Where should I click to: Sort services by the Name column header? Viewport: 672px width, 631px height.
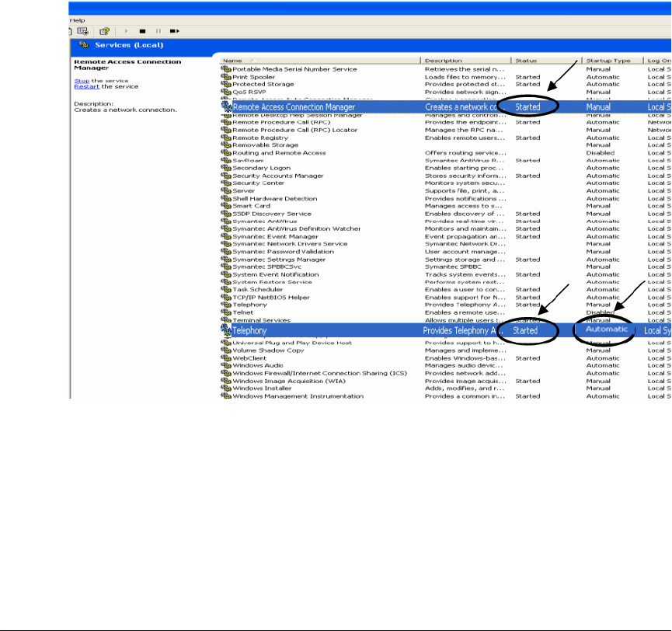320,61
